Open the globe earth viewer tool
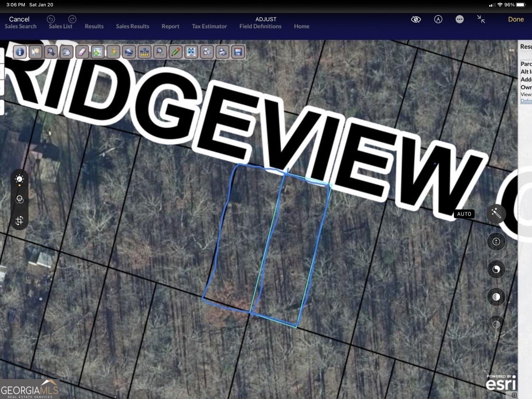The width and height of the screenshot is (532, 399). coord(129,52)
